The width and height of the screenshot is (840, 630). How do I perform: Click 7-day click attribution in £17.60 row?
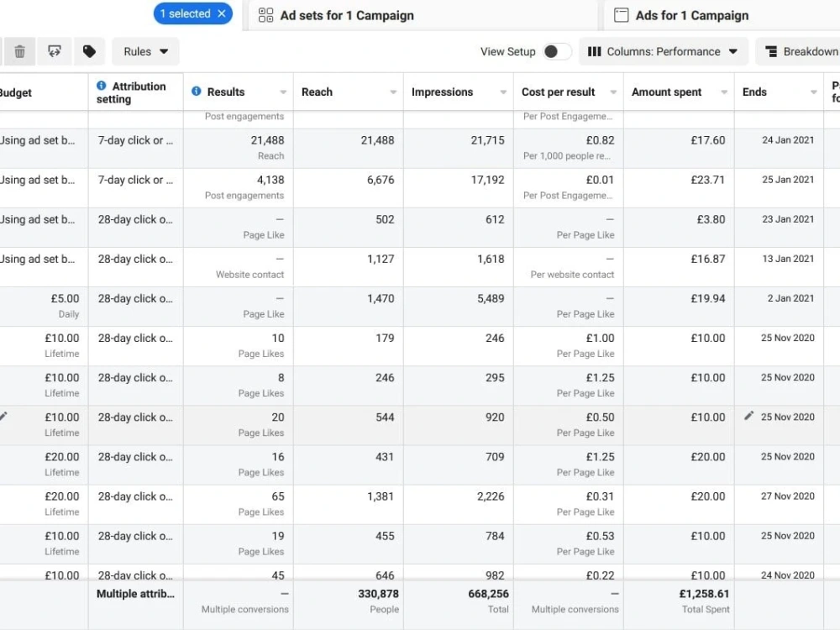pyautogui.click(x=135, y=140)
